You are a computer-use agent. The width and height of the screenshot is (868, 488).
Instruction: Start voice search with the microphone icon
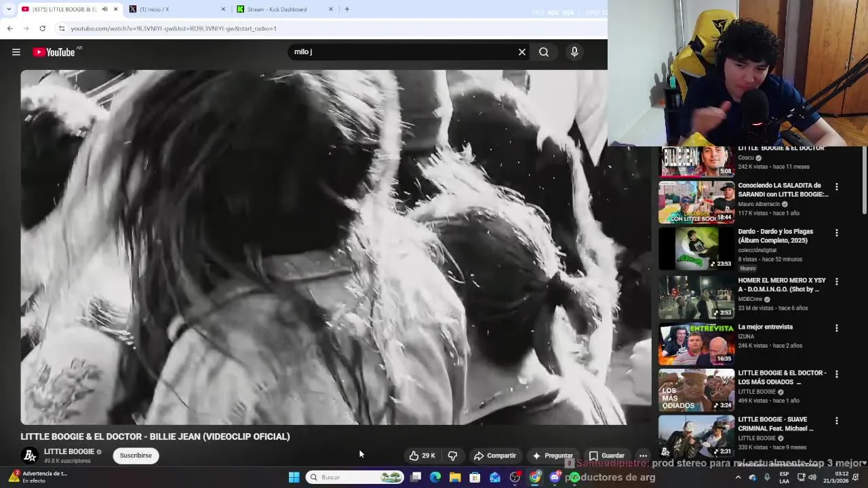574,52
